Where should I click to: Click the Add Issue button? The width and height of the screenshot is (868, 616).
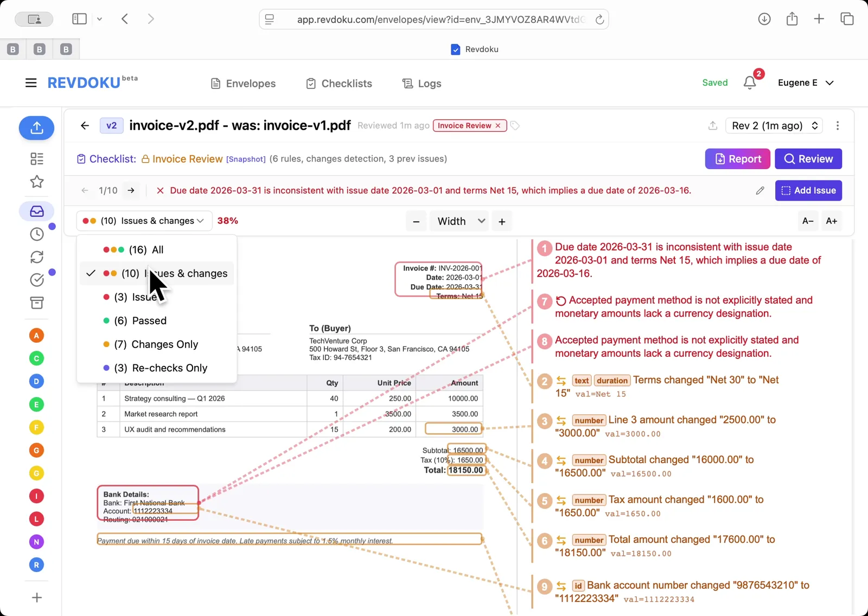pos(808,190)
